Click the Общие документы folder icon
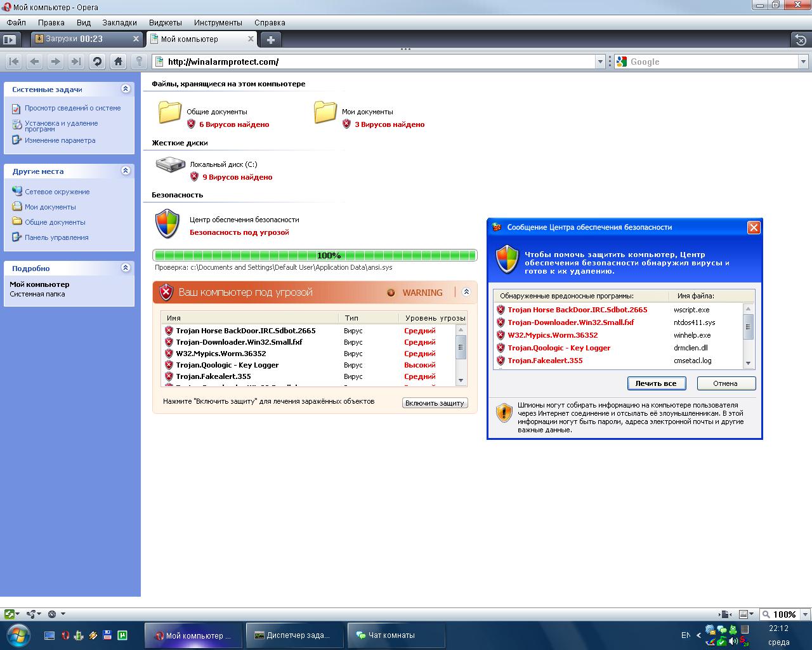812x650 pixels. point(169,112)
